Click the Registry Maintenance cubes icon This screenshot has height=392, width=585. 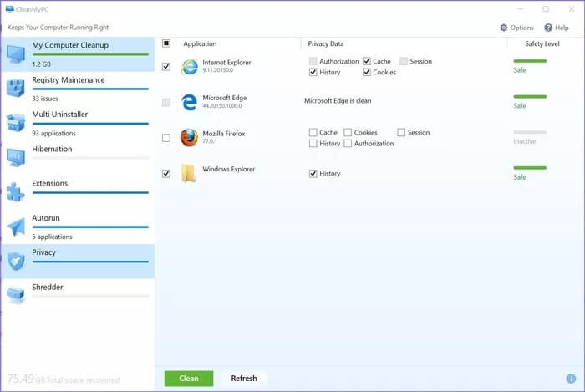click(16, 89)
